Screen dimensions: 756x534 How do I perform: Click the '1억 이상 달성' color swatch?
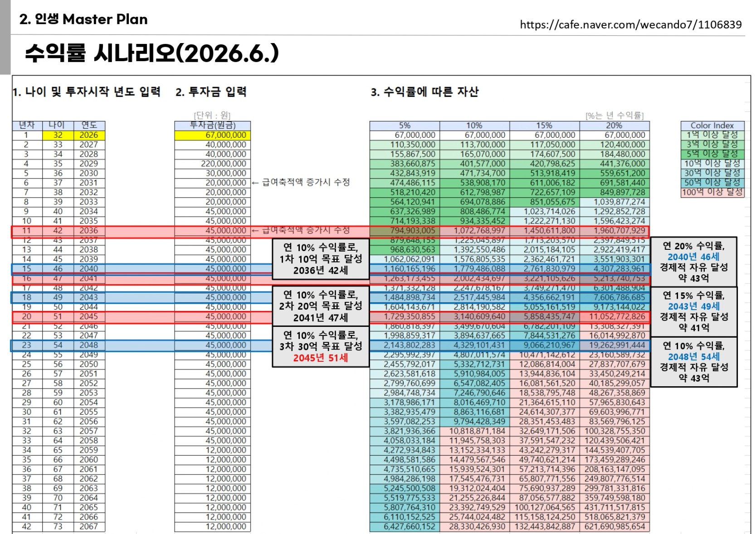click(712, 135)
